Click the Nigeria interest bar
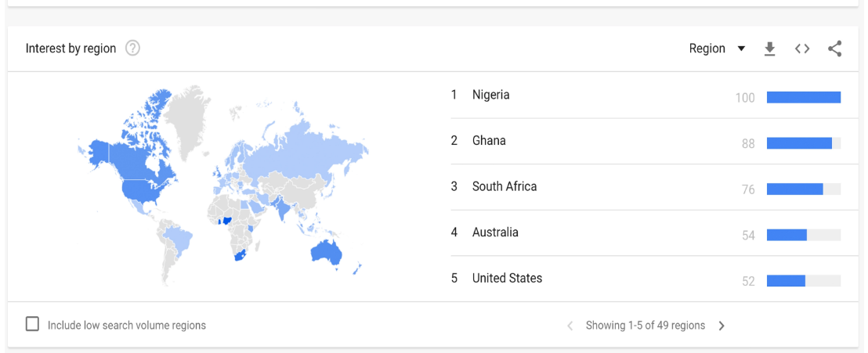Viewport: 868px width, 353px height. [x=803, y=97]
